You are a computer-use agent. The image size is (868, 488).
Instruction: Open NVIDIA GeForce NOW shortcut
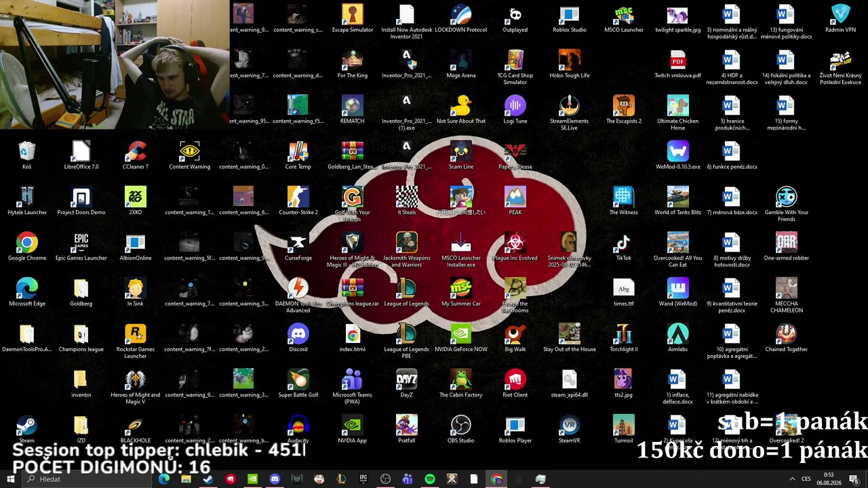(x=460, y=333)
